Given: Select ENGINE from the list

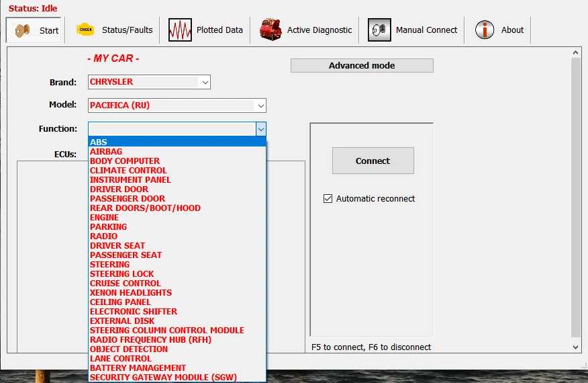Looking at the screenshot, I should (x=177, y=218).
